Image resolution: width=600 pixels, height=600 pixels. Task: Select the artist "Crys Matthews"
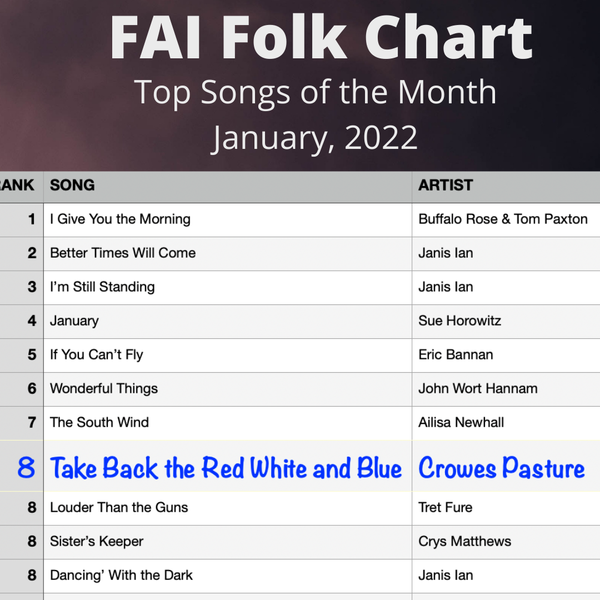pyautogui.click(x=465, y=542)
